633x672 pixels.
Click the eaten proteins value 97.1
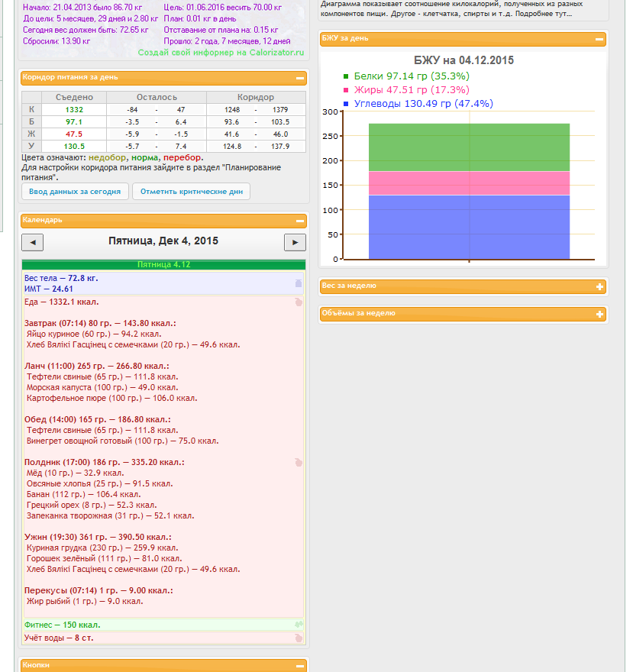(x=74, y=122)
